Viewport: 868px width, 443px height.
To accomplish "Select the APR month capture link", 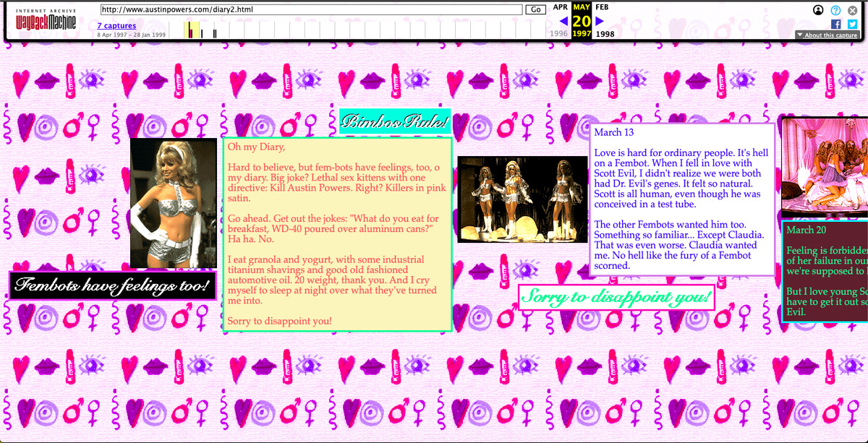I will point(561,7).
